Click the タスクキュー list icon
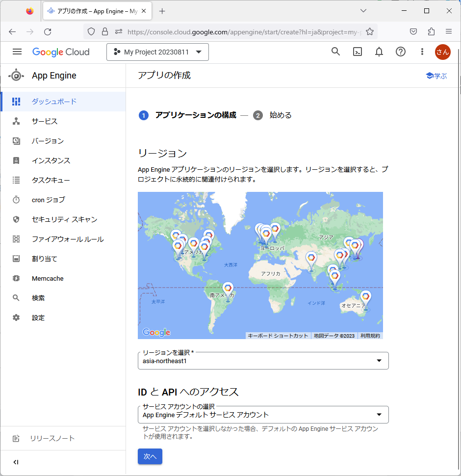 (16, 180)
